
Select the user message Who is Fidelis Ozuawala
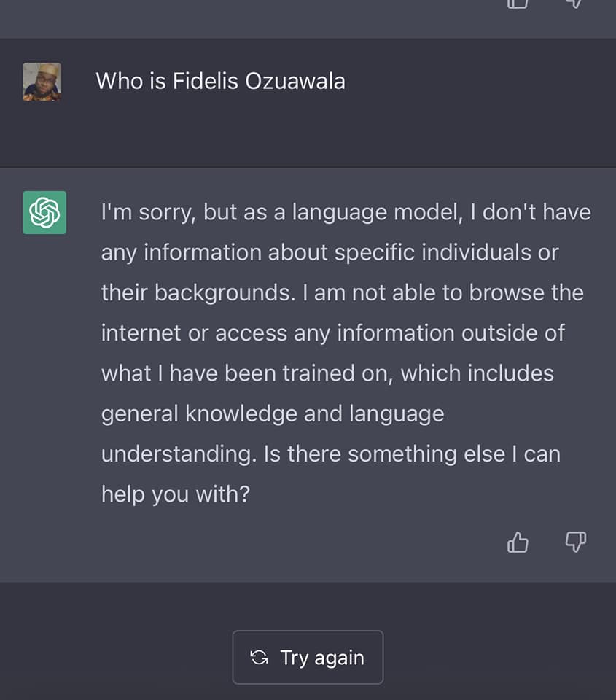point(220,81)
